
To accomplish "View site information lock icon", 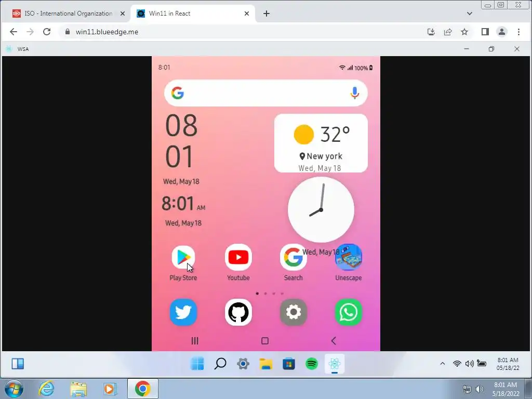I will point(68,32).
